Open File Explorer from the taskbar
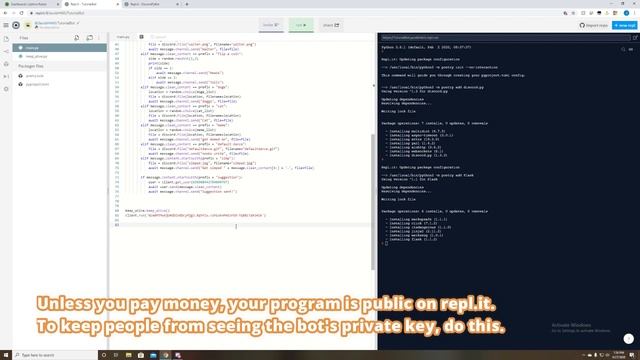The image size is (640, 360). coord(129,355)
